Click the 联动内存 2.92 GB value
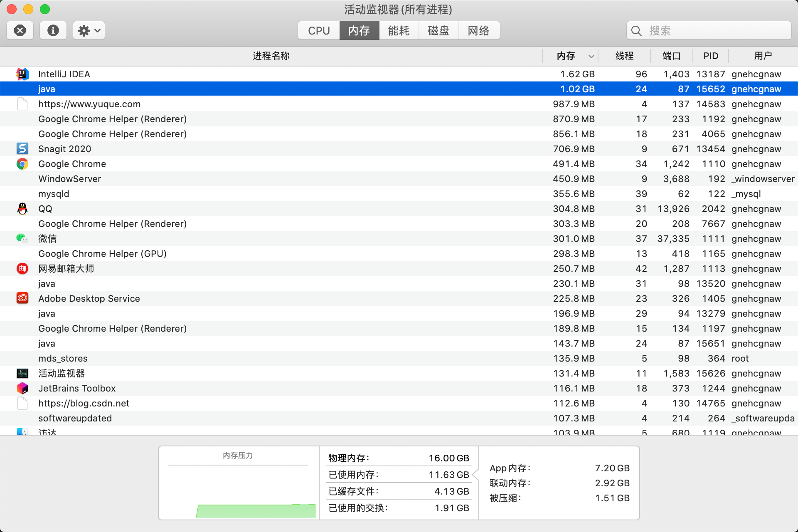This screenshot has width=798, height=532. [x=612, y=483]
